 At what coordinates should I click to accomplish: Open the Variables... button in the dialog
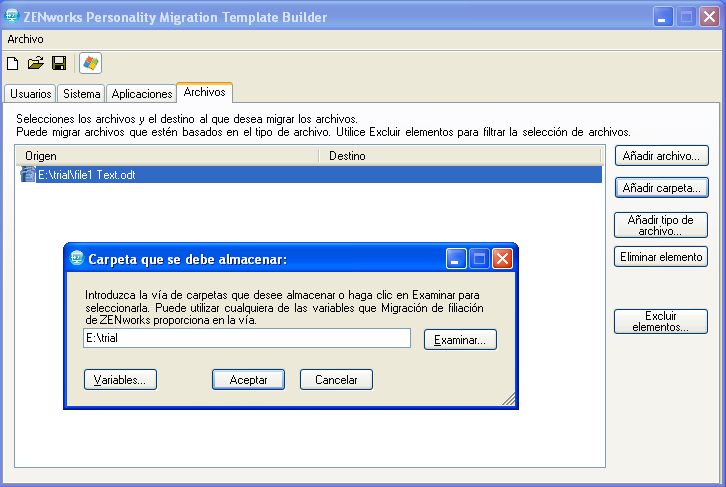120,380
